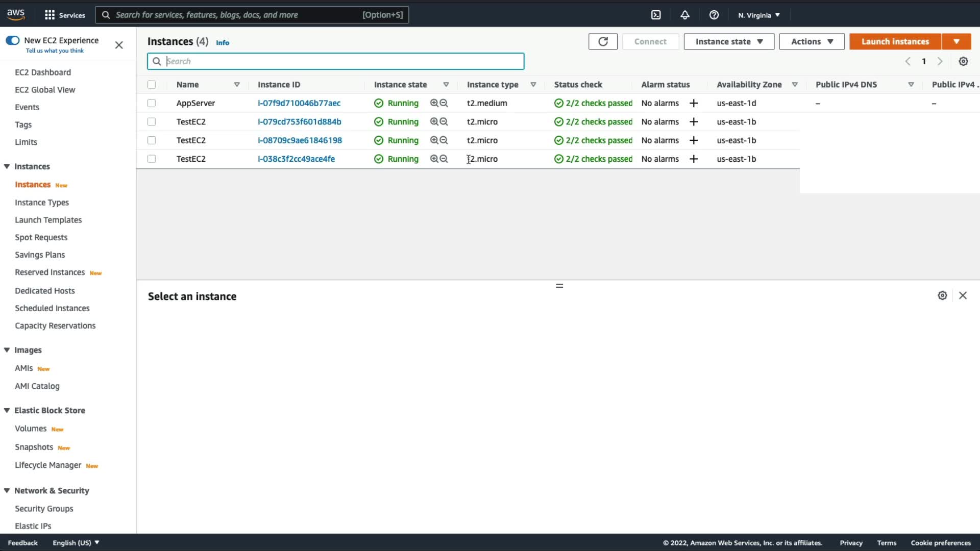
Task: Toggle the New EC2 Experience switch
Action: tap(13, 40)
